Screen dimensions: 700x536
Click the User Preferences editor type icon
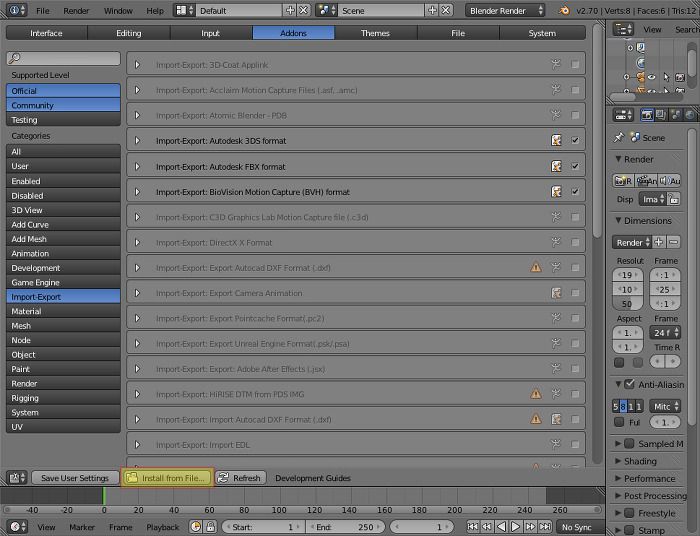(17, 478)
